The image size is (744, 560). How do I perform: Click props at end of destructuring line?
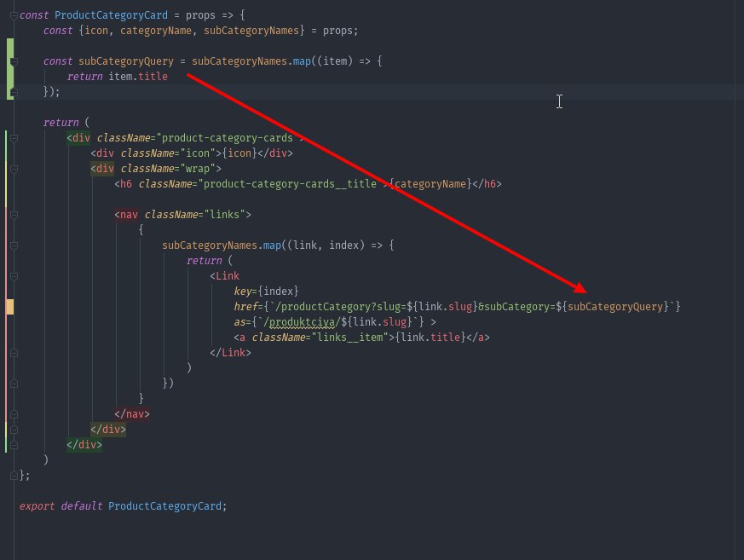[337, 31]
